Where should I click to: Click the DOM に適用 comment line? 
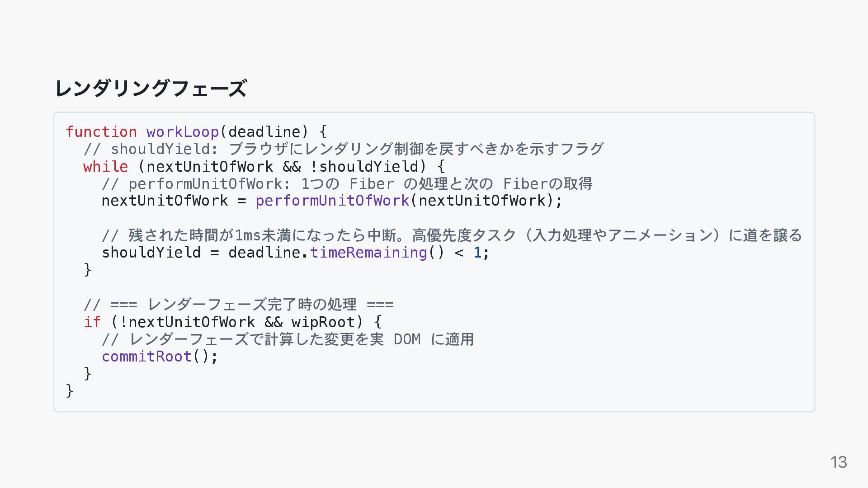pos(288,339)
